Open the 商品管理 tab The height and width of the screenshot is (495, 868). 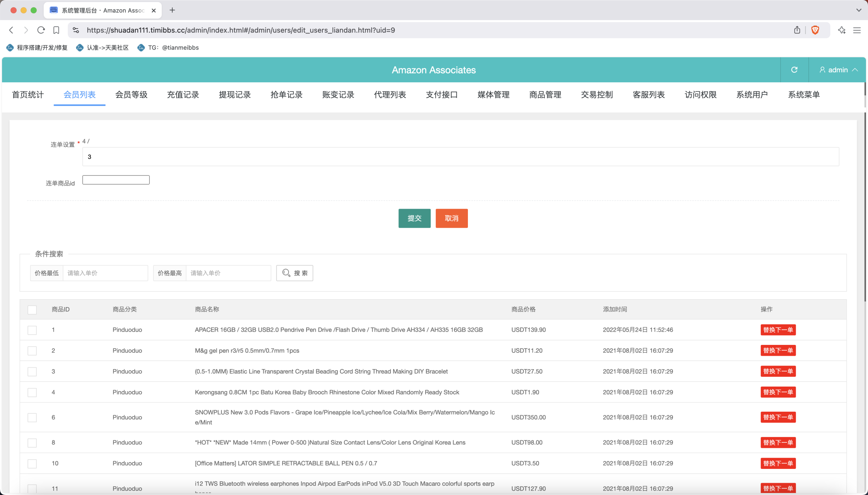(x=545, y=95)
